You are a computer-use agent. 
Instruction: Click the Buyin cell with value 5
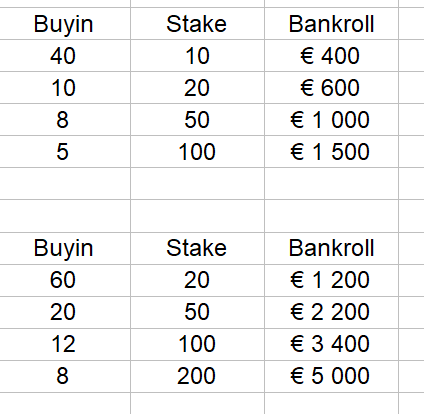[x=65, y=152]
